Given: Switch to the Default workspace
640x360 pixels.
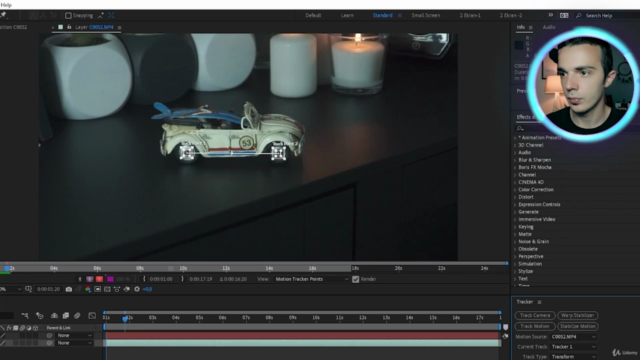Looking at the screenshot, I should 313,16.
